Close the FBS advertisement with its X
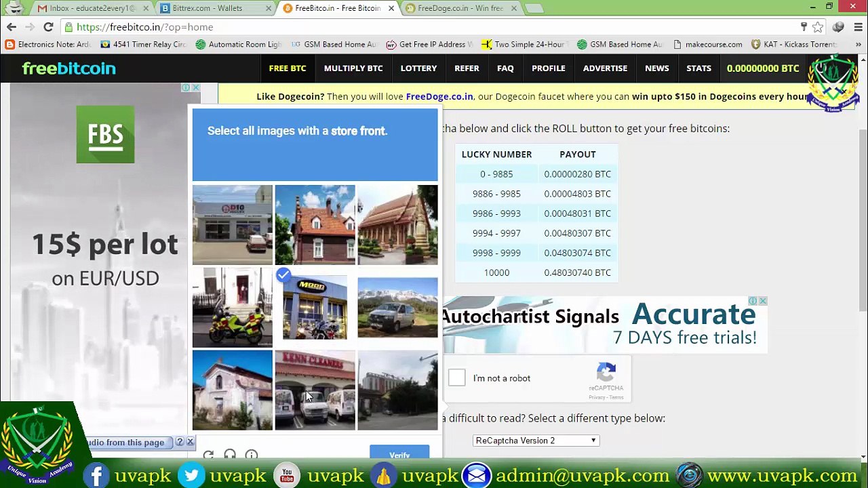This screenshot has width=868, height=488. 195,87
